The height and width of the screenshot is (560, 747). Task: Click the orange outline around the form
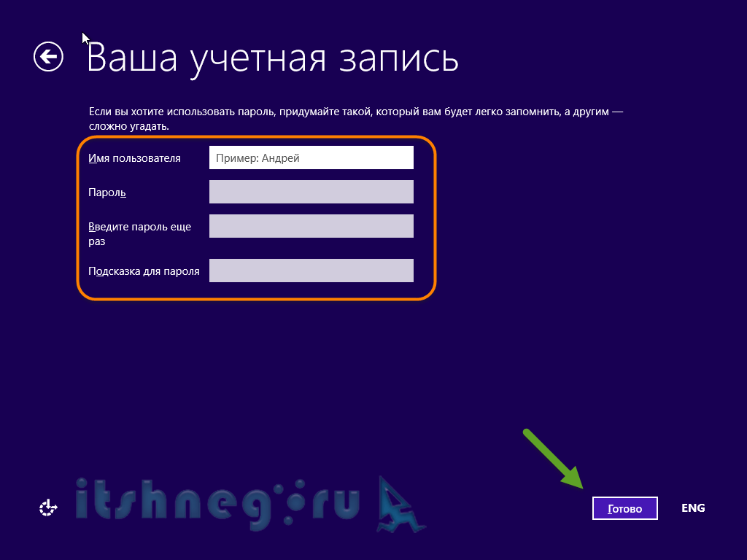[x=436, y=219]
